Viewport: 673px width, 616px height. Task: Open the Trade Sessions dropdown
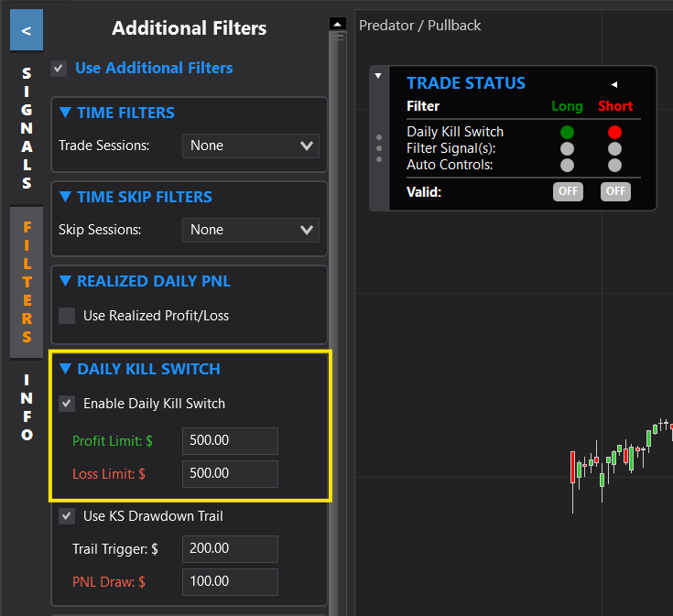[x=250, y=146]
